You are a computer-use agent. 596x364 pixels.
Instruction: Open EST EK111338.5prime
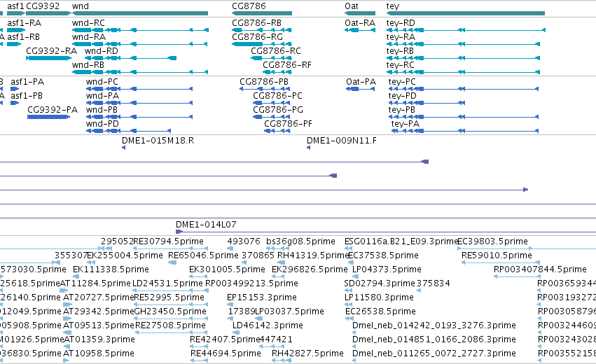[111, 269]
